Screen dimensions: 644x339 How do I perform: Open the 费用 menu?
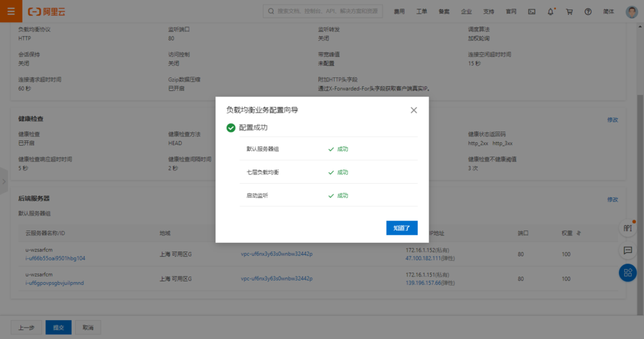click(x=400, y=12)
